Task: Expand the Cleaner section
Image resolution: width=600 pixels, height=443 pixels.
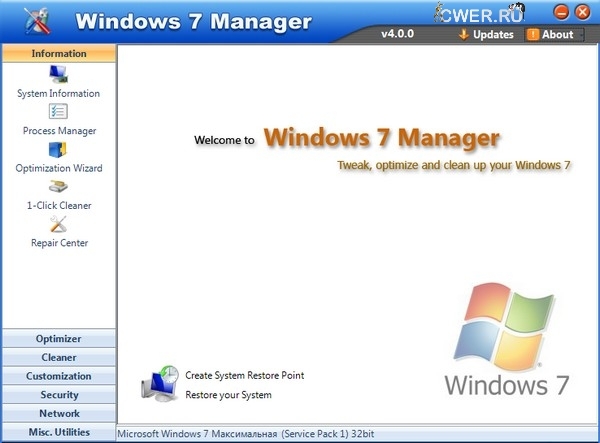Action: coord(58,357)
